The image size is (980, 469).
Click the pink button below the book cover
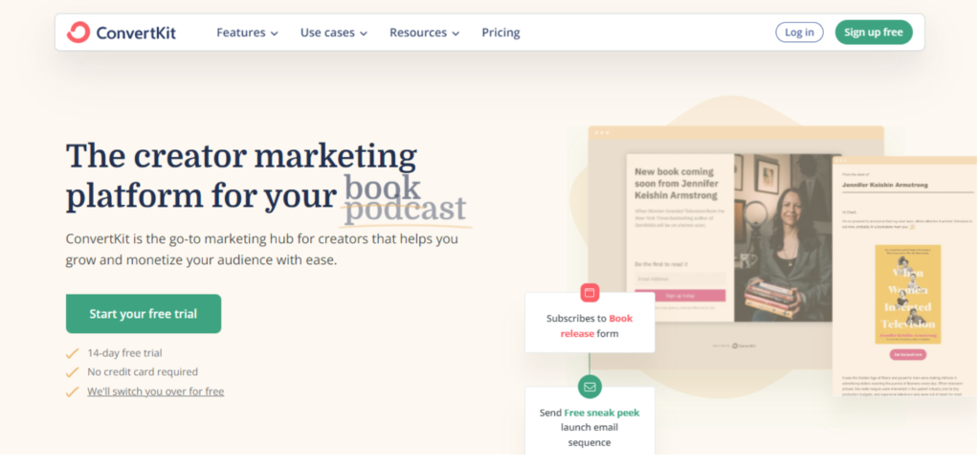pos(907,354)
